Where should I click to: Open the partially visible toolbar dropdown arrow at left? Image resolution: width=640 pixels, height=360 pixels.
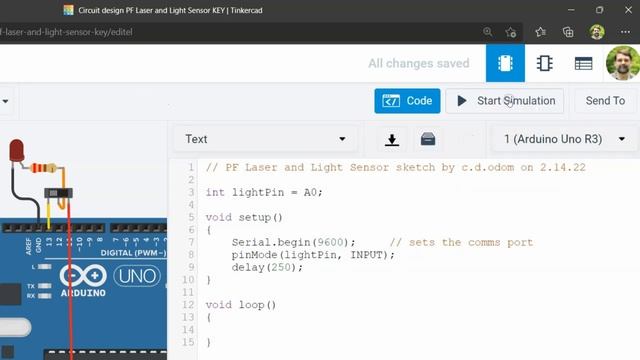[x=5, y=101]
